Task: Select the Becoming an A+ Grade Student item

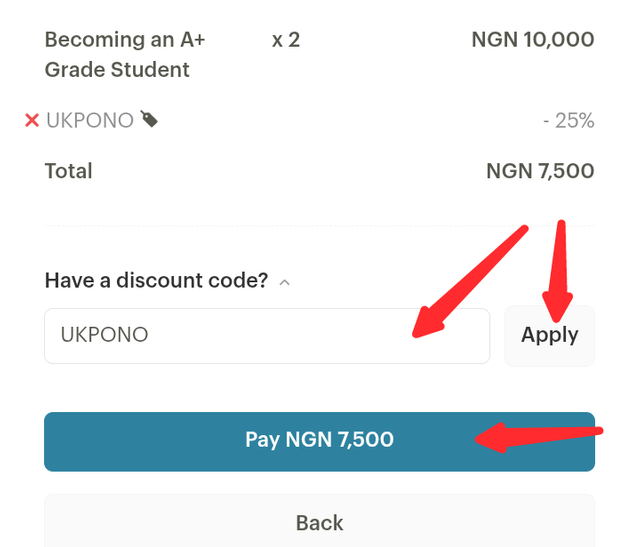Action: [125, 54]
